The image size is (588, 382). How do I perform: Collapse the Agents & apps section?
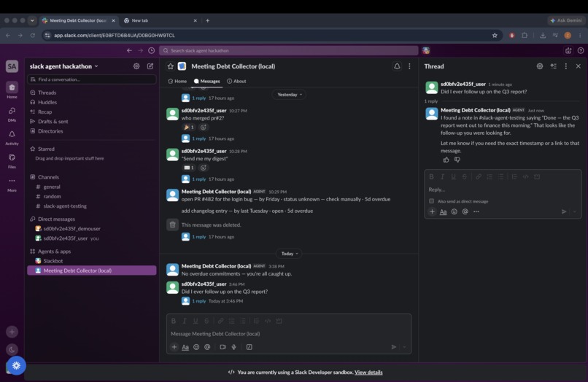tap(54, 252)
